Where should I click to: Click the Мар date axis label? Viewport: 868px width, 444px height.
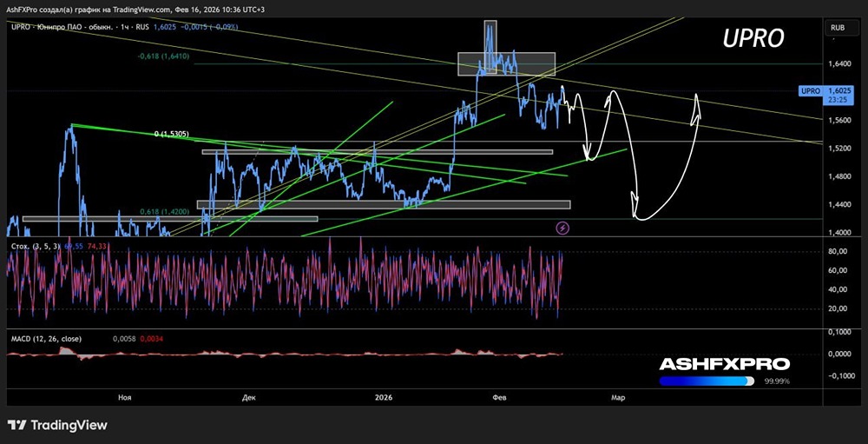tap(618, 397)
